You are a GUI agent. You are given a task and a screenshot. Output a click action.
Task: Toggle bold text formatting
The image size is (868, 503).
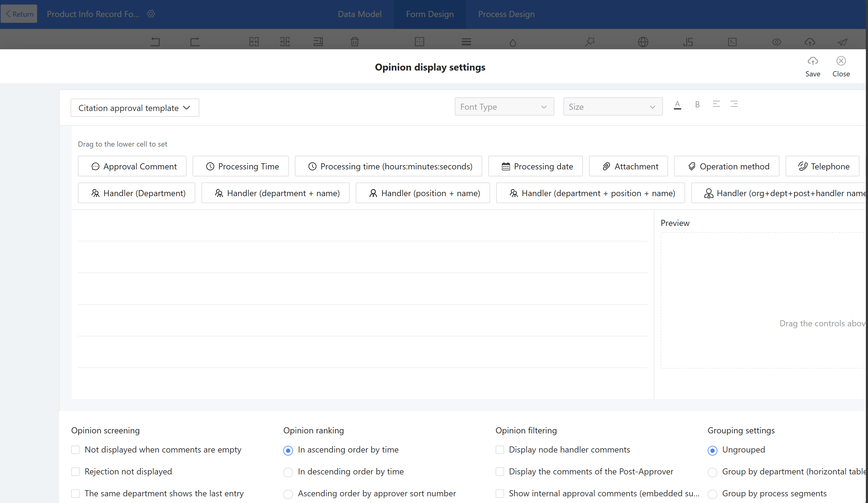tap(697, 104)
